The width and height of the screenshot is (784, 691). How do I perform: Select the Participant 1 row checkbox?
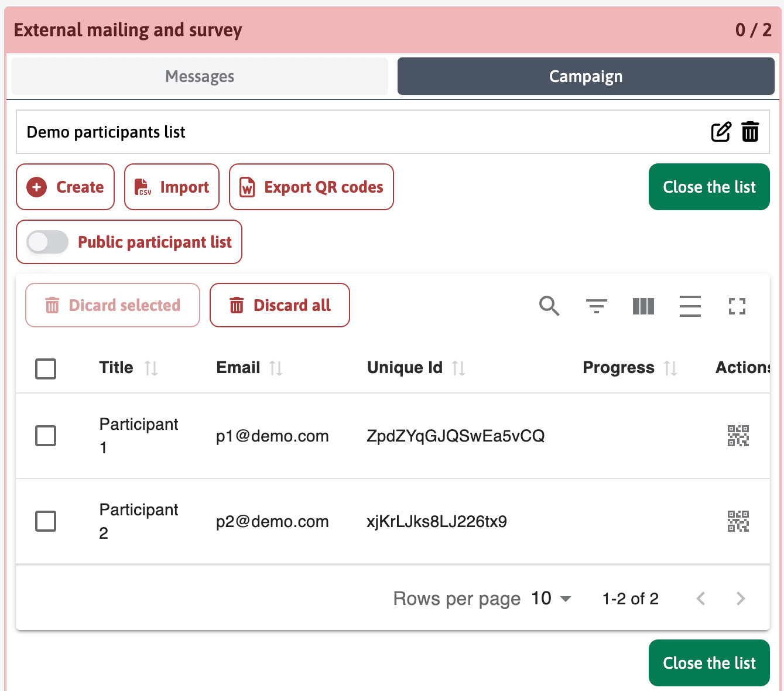pyautogui.click(x=46, y=436)
